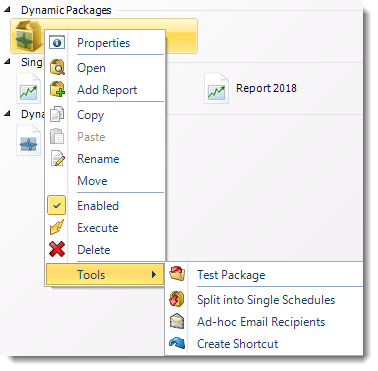
Task: Choose Test Package from Tools submenu
Action: (x=231, y=275)
